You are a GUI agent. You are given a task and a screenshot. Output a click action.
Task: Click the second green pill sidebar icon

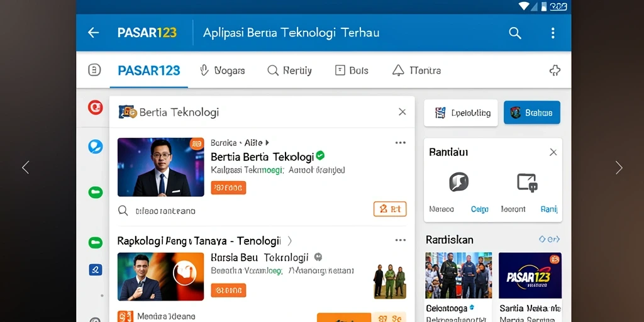[96, 242]
